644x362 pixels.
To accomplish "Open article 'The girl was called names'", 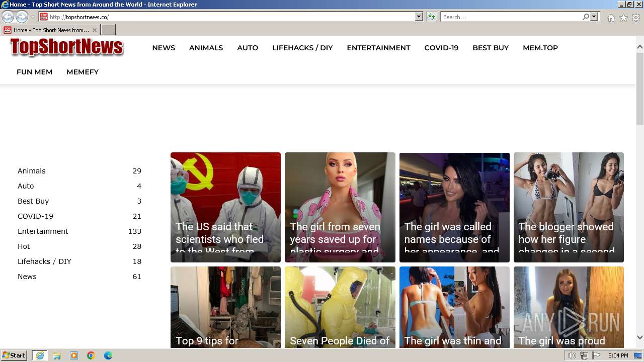I will (454, 207).
